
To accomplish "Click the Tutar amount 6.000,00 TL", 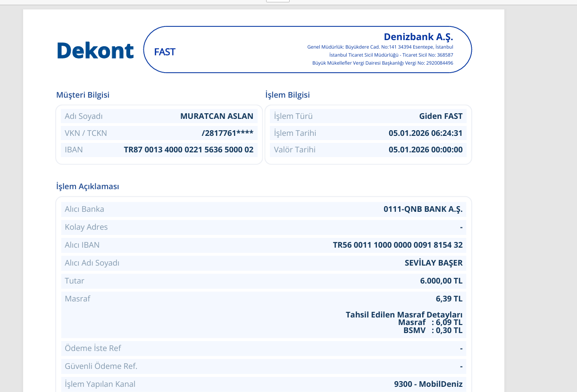I will (441, 281).
